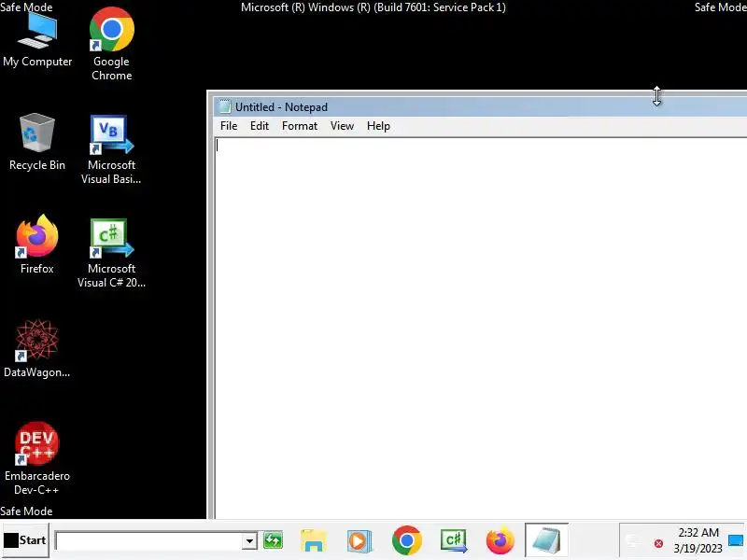Click the network icon in system tray
Screen dimensions: 747x560
634,541
